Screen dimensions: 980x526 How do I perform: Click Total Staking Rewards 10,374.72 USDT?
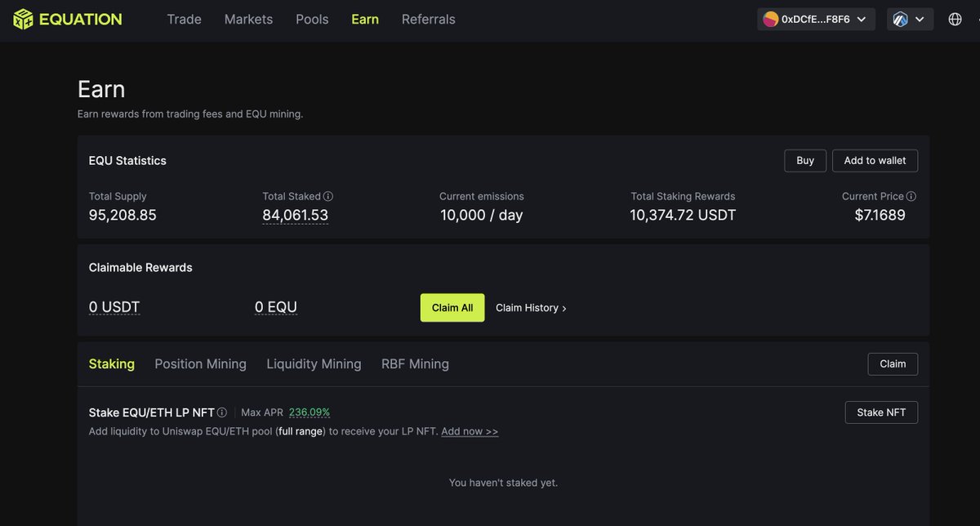point(683,216)
